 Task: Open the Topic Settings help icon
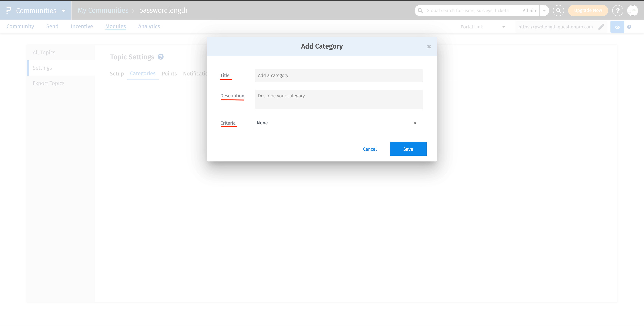coord(161,57)
